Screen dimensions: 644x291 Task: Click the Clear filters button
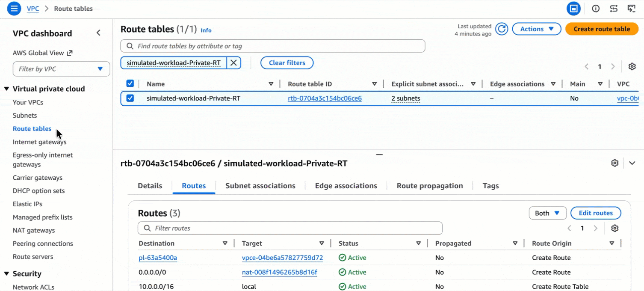tap(287, 63)
